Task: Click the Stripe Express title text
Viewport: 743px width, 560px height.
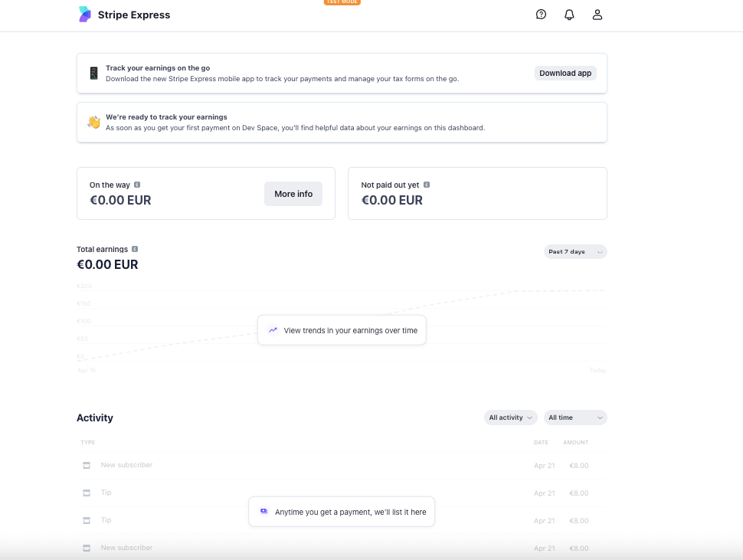Action: coord(134,15)
